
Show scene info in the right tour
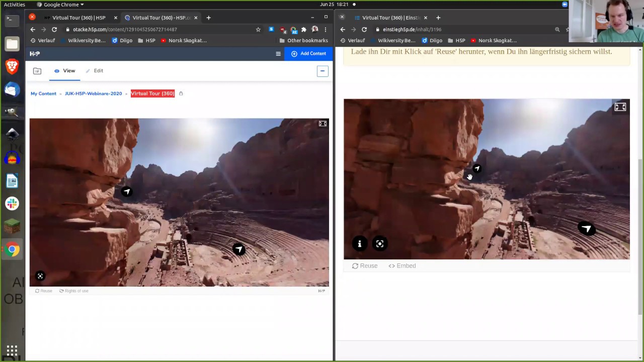359,244
